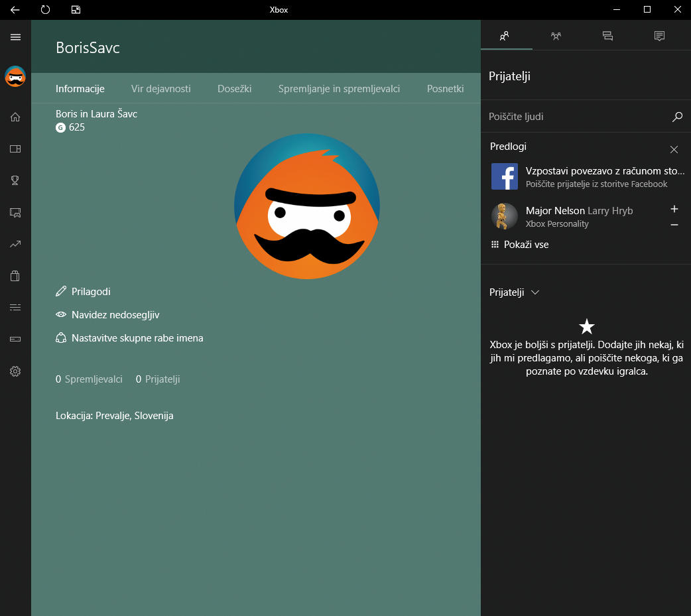Select the Informacije tab

[x=80, y=89]
